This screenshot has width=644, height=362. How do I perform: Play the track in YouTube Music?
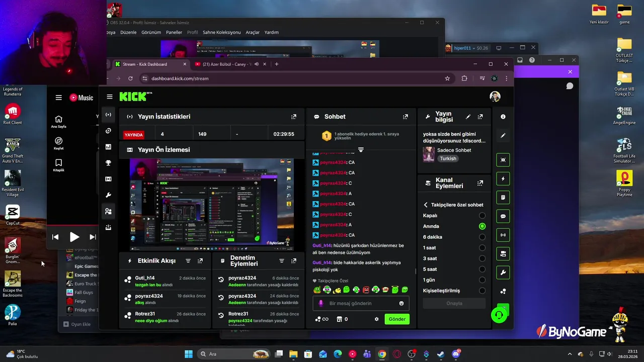coord(74,237)
